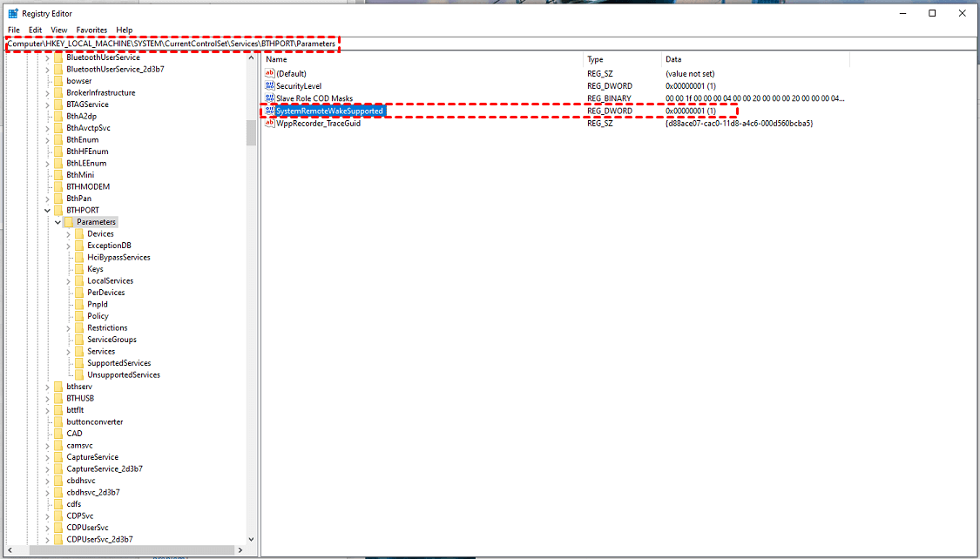Click the ExceptionDB folder icon

coord(78,246)
